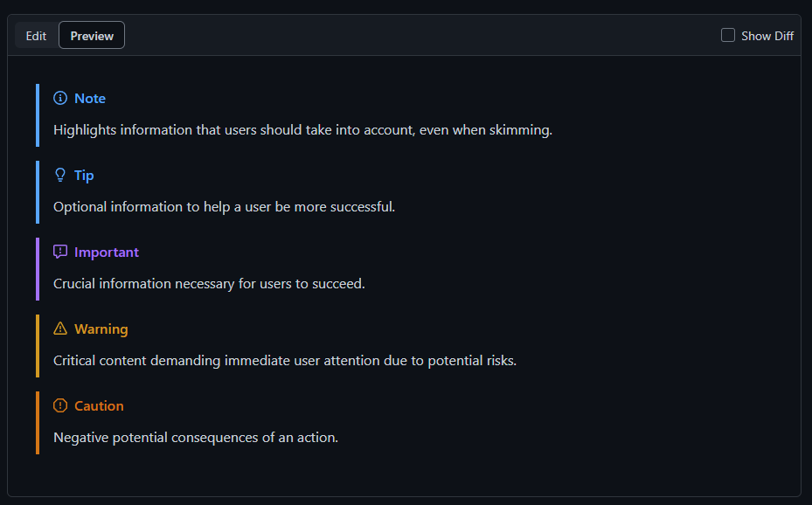Select the Preview tab

click(92, 36)
